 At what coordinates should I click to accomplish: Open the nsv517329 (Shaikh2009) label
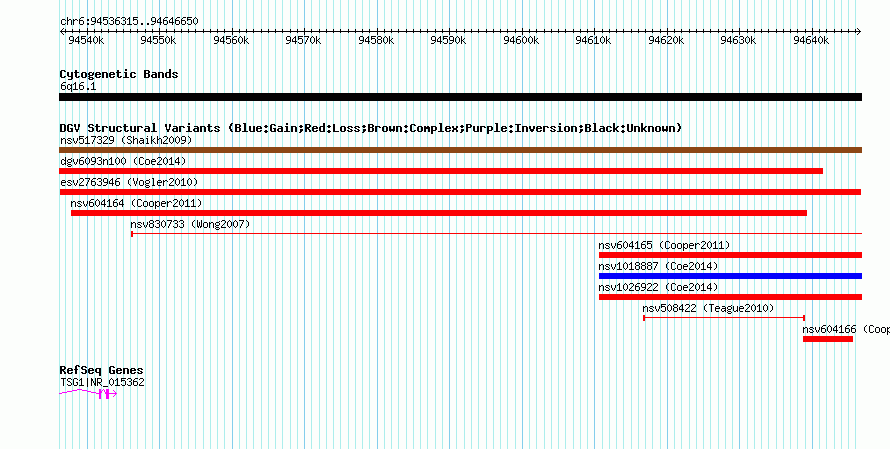coord(126,140)
